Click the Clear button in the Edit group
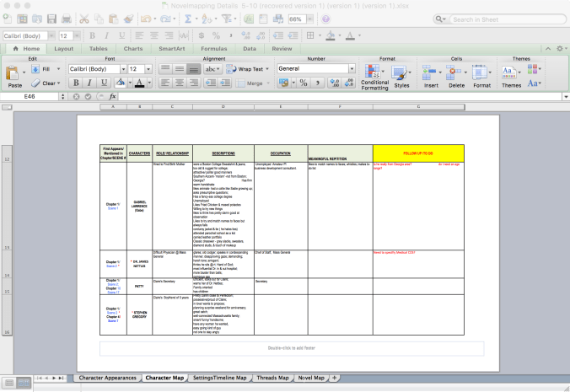 pyautogui.click(x=48, y=83)
